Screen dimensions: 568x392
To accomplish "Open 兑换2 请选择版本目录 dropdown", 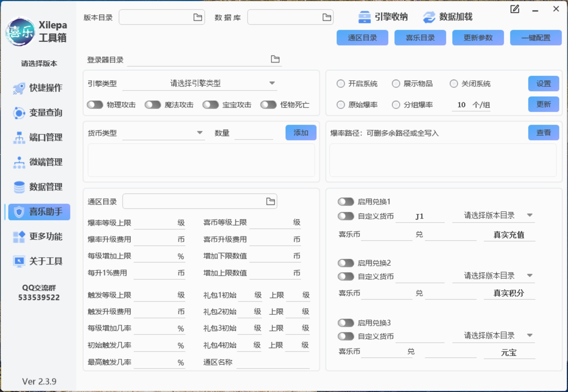I will [x=494, y=276].
